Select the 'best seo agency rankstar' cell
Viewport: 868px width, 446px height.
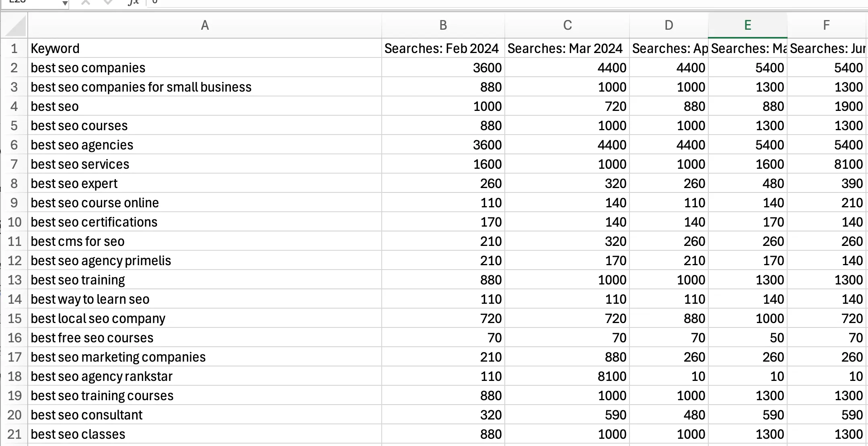[205, 376]
